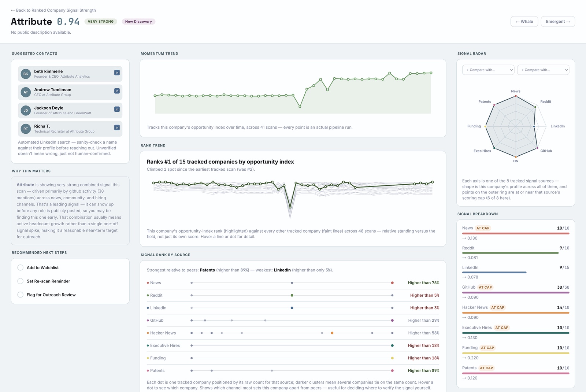Click the 0.220 Funding weight value

tap(473, 358)
